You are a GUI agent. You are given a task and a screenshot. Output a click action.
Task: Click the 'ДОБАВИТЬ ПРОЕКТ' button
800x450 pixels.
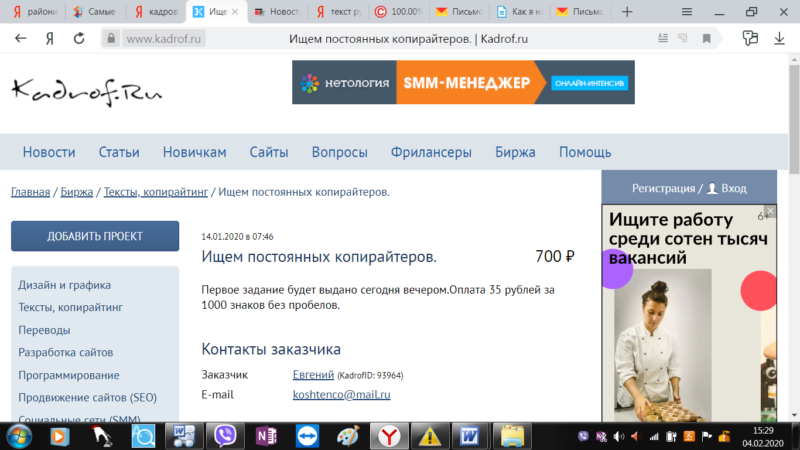[95, 236]
